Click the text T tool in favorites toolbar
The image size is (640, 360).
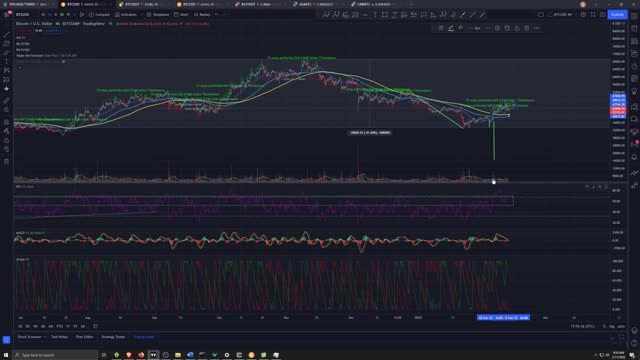[x=375, y=15]
